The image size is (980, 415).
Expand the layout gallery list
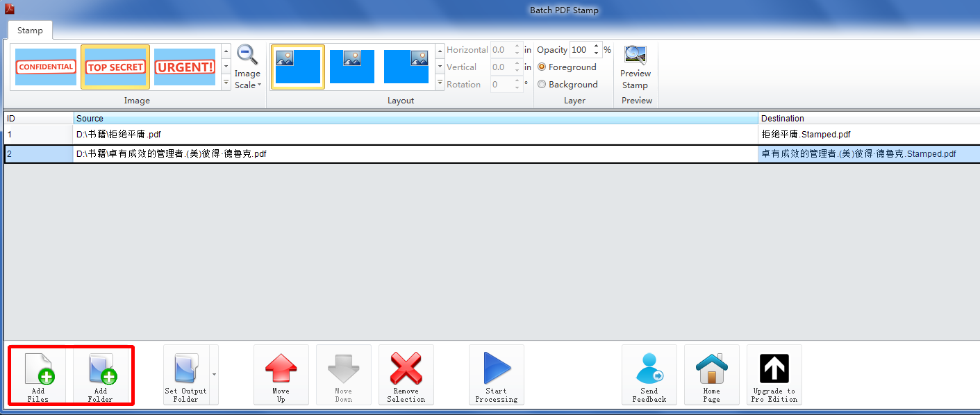[x=440, y=83]
